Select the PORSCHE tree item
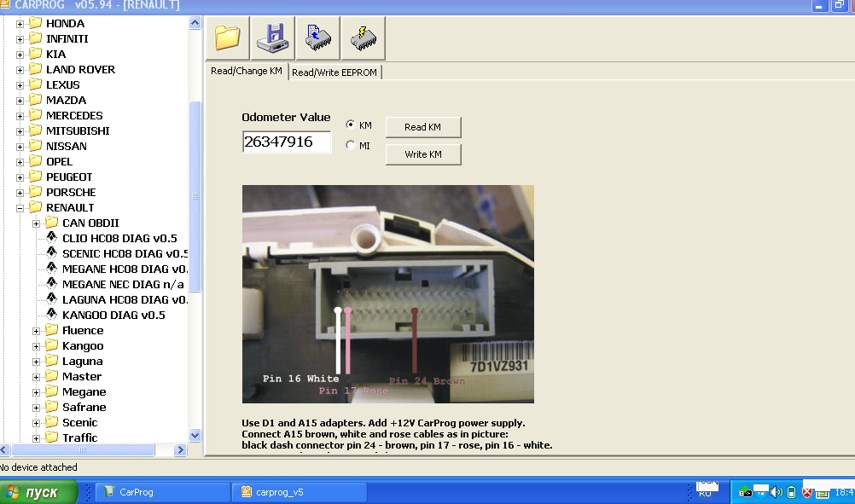The width and height of the screenshot is (855, 504). click(x=71, y=192)
